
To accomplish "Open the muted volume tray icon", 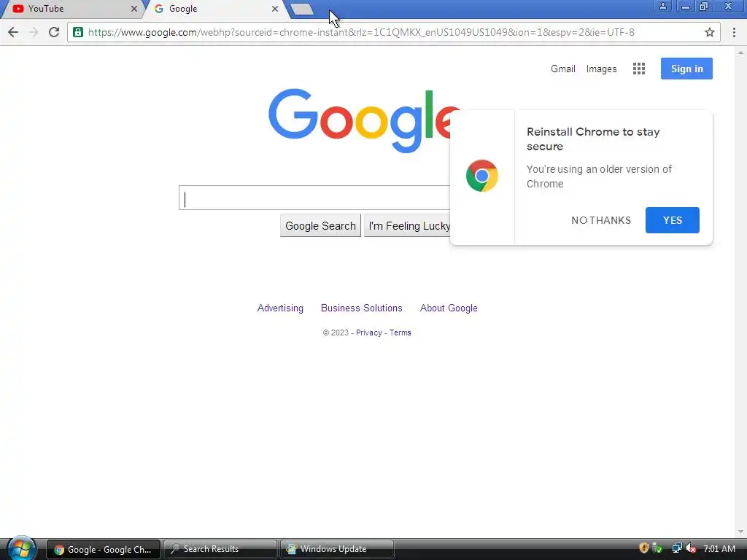I will pyautogui.click(x=691, y=548).
